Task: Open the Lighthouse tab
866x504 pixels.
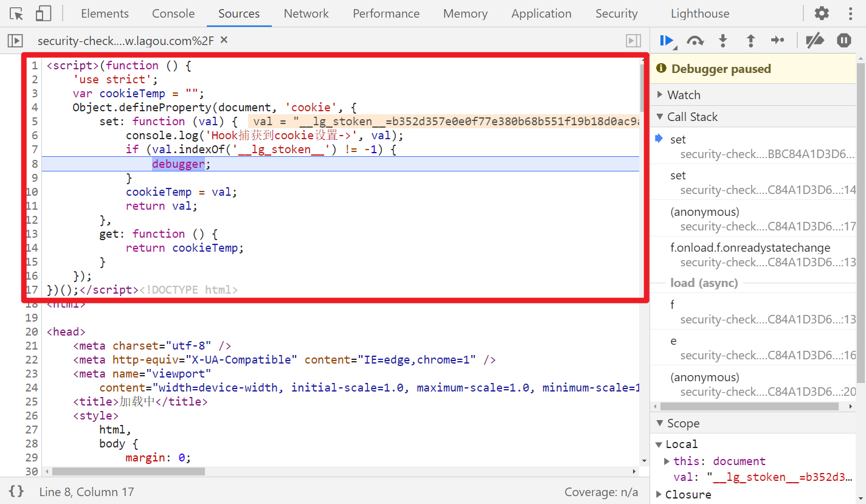Action: 700,13
